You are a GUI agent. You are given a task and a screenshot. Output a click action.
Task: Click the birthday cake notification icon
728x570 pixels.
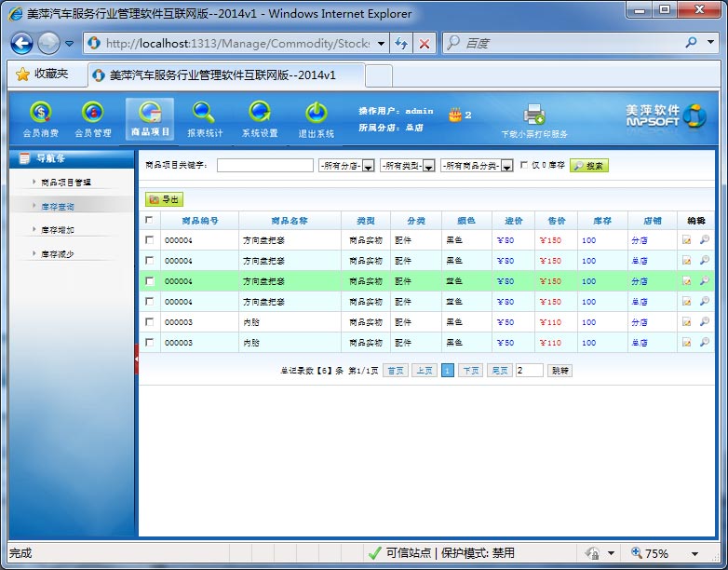pos(454,115)
